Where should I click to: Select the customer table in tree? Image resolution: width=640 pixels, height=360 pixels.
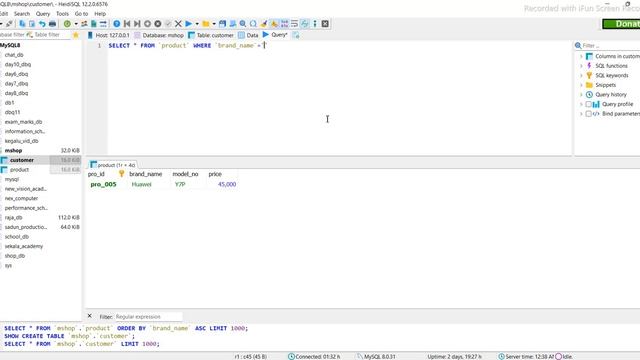tap(22, 160)
